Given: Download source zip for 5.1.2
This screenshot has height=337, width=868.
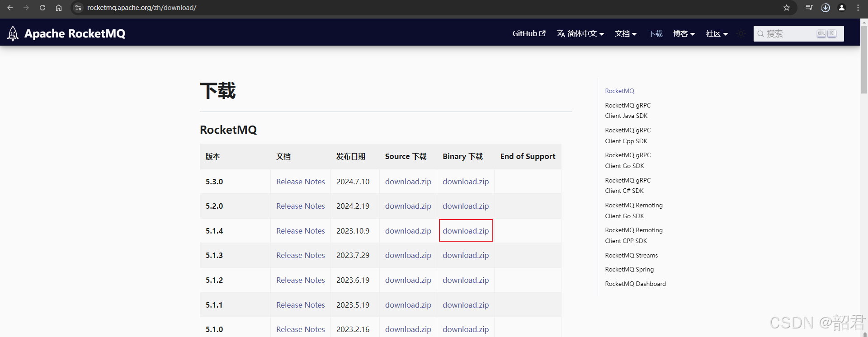Looking at the screenshot, I should coord(408,280).
